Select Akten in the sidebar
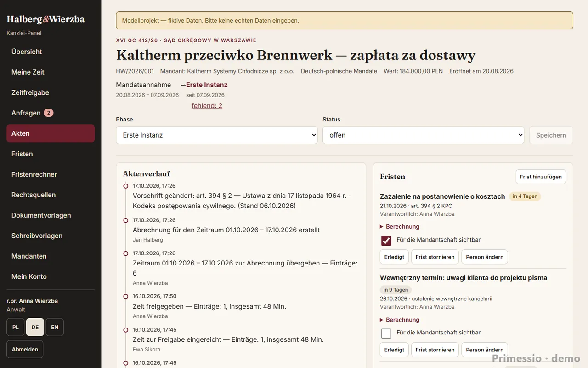This screenshot has height=368, width=588. point(51,133)
